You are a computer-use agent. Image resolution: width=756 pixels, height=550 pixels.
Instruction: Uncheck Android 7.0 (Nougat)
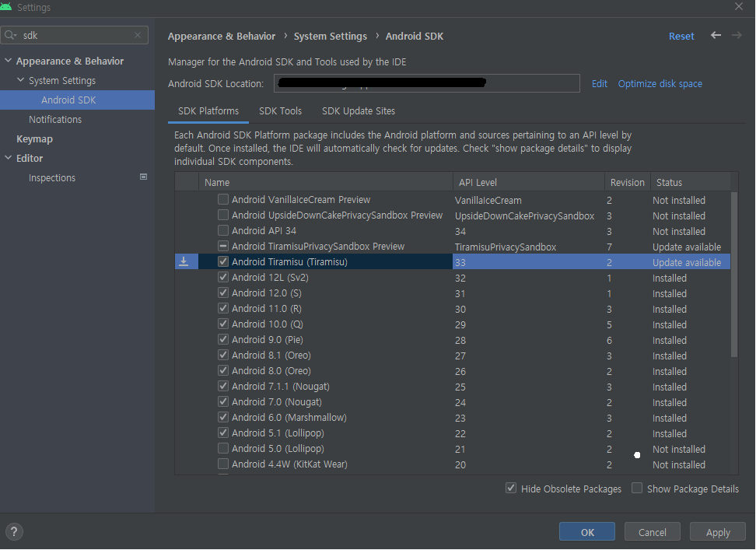[x=222, y=401]
